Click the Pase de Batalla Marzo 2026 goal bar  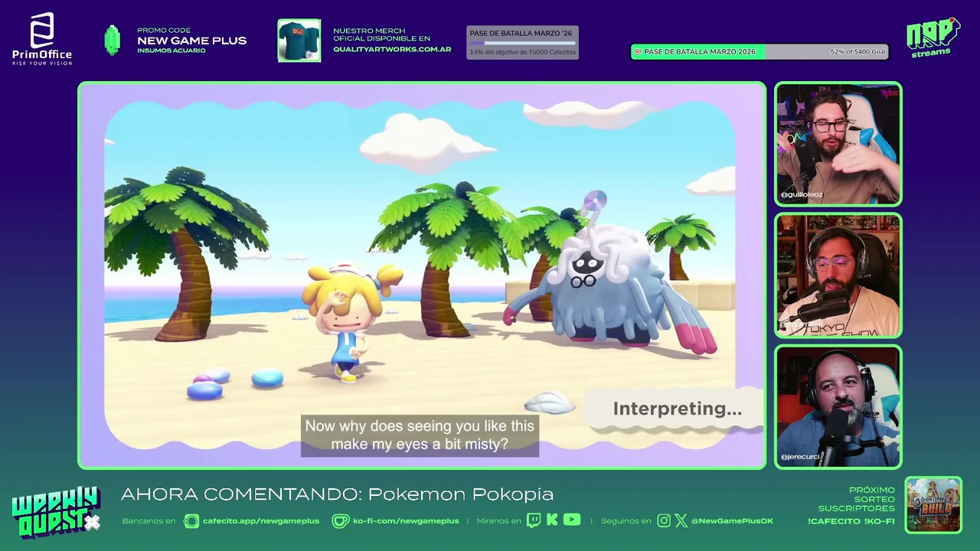pos(759,52)
